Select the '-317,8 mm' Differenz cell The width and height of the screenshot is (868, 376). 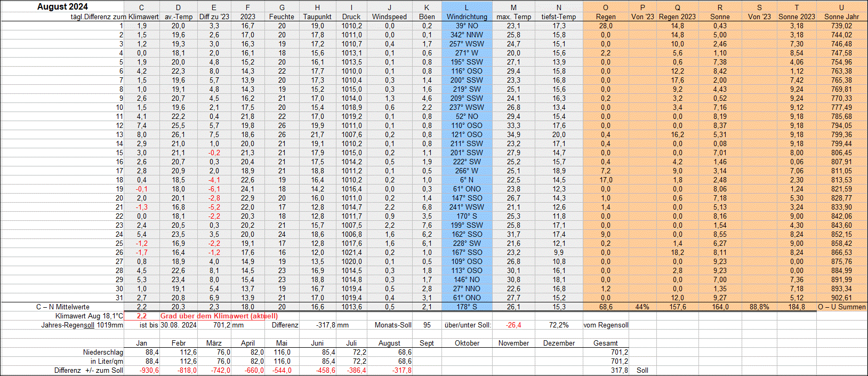click(332, 325)
